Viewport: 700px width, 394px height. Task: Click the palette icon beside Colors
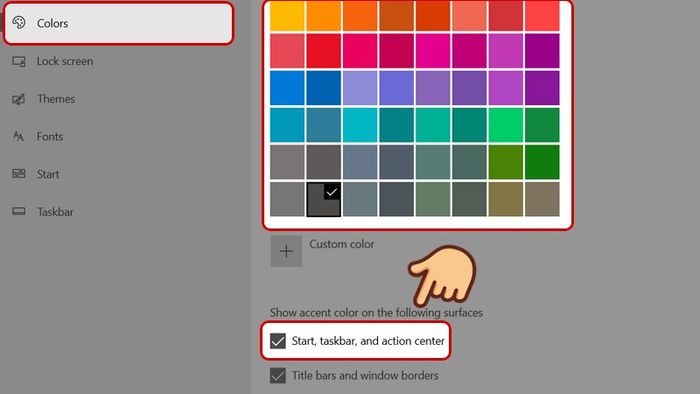(x=19, y=22)
